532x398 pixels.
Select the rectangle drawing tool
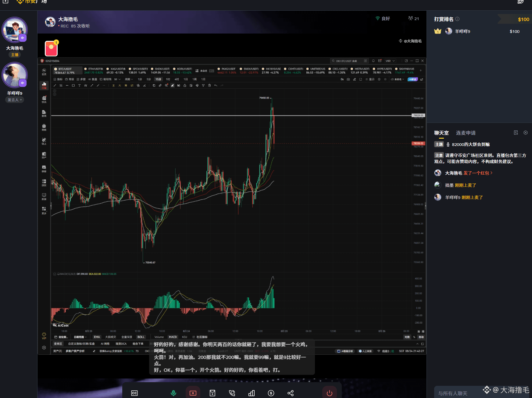[x=73, y=86]
